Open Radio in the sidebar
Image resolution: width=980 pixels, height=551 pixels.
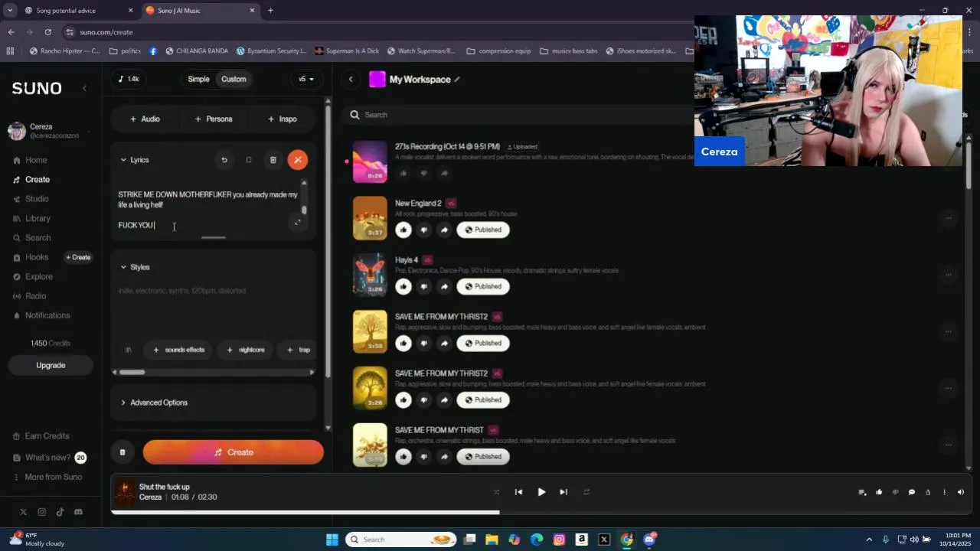(30, 296)
